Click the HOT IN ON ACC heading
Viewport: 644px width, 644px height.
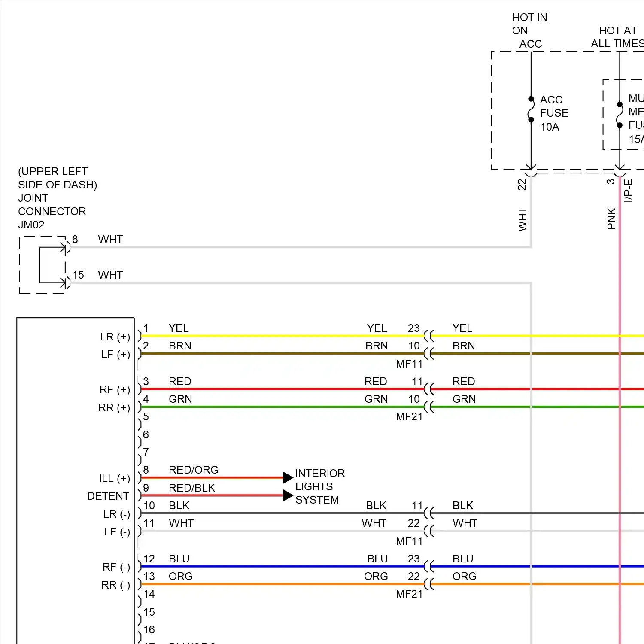[529, 30]
